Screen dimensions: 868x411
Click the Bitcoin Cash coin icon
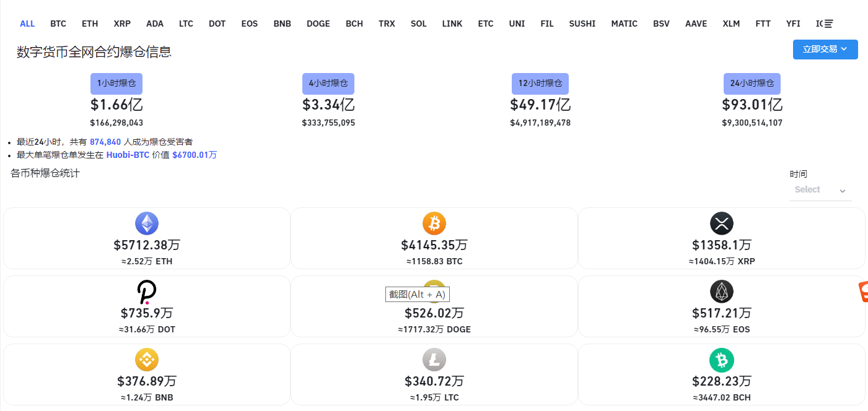click(x=722, y=360)
